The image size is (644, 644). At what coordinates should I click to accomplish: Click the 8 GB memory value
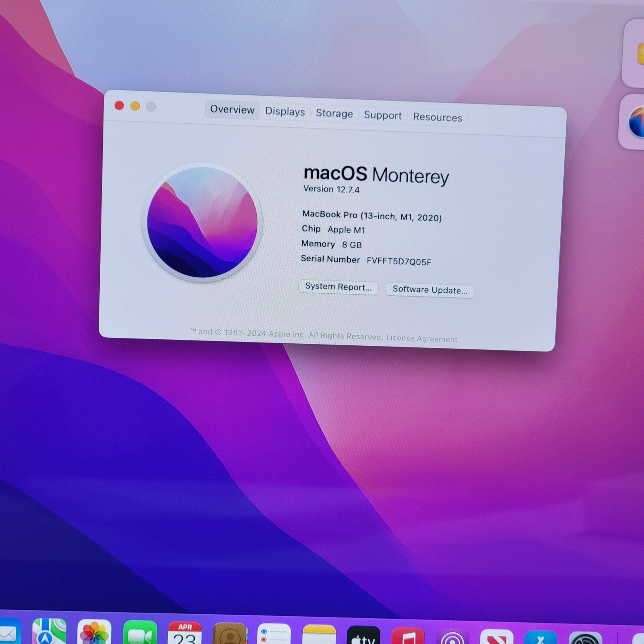click(x=352, y=245)
